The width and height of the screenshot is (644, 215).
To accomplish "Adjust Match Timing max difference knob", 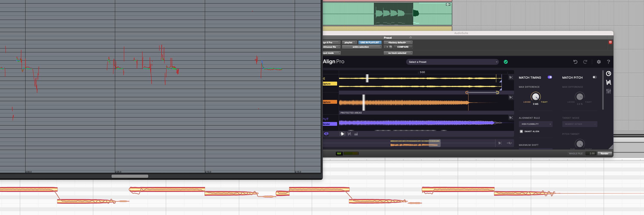I will (536, 97).
